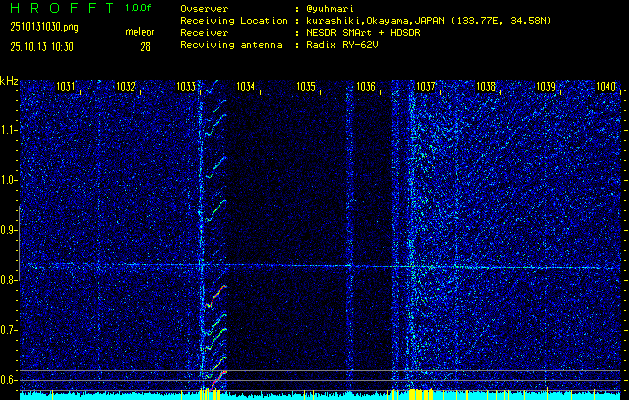Image resolution: width=629 pixels, height=400 pixels.
Task: Click the 1033 time marker
Action: [x=186, y=87]
